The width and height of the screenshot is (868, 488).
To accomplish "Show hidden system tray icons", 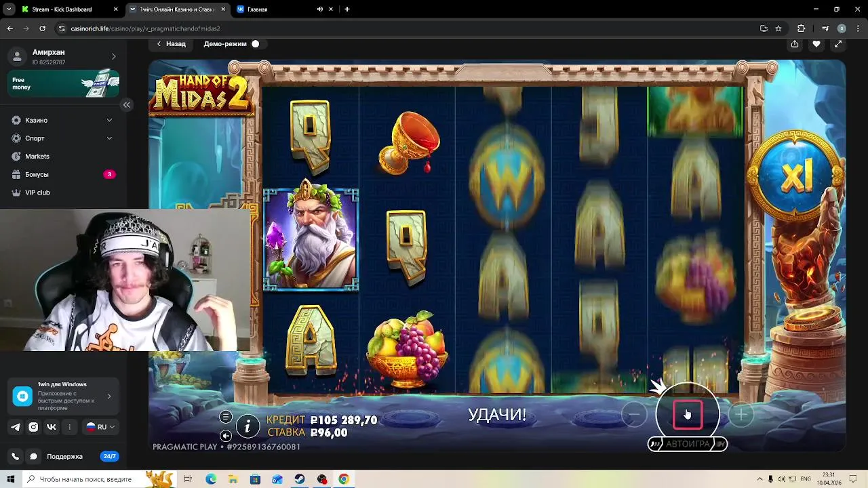I will coord(760,479).
